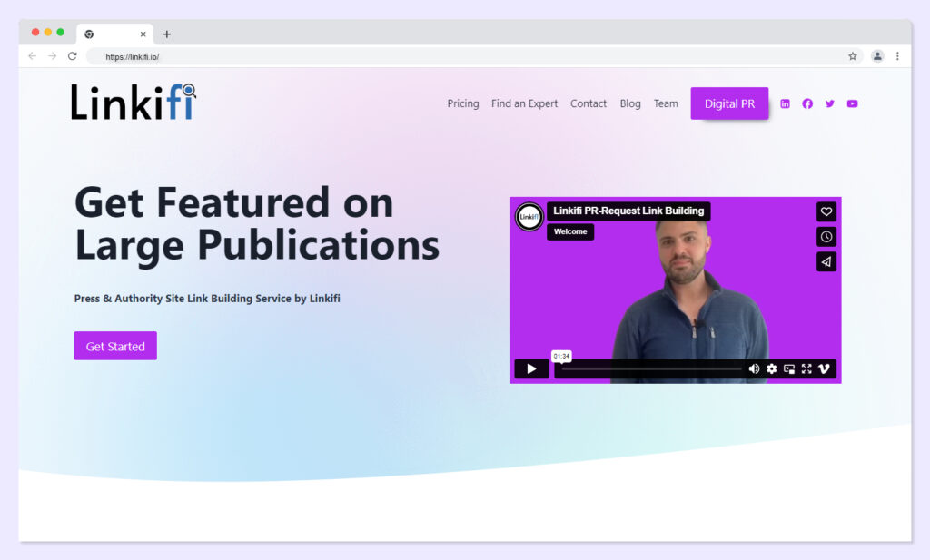Viewport: 930px width, 560px height.
Task: Close the current browser tab
Action: tap(143, 34)
